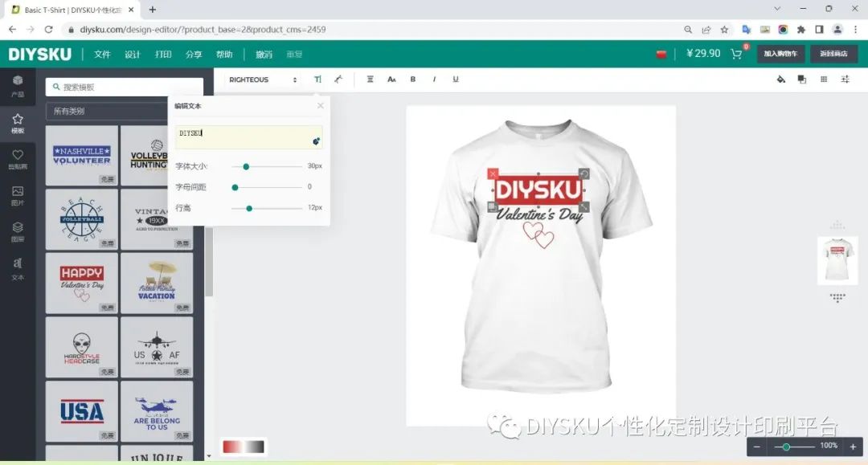Screen dimensions: 868x465
Task: Click the zoom level slider at 100%
Action: (x=794, y=447)
